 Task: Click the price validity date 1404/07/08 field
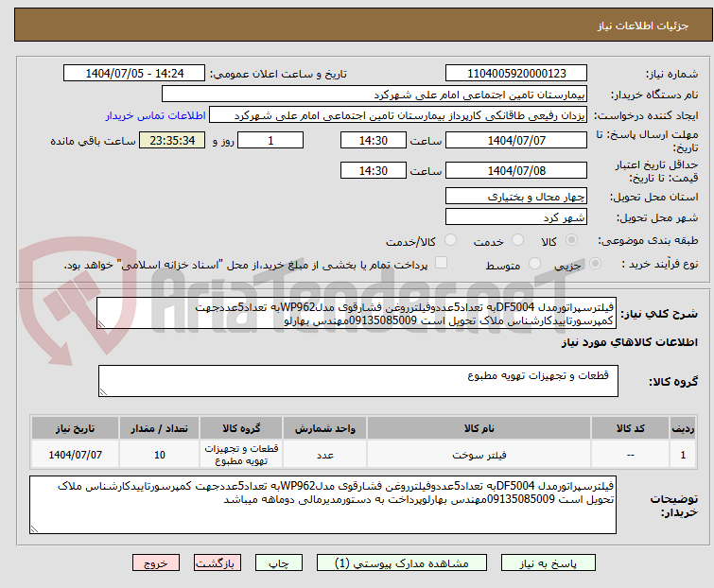[x=516, y=171]
